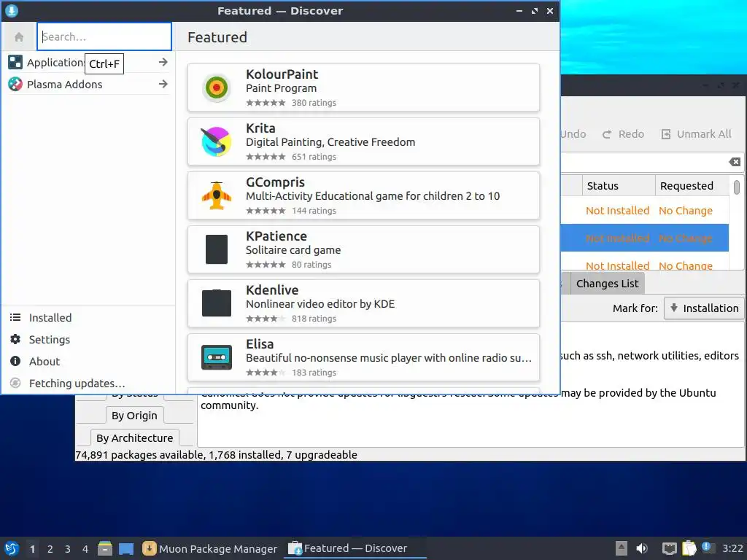Click the Installed list icon
The height and width of the screenshot is (560, 747).
15,318
